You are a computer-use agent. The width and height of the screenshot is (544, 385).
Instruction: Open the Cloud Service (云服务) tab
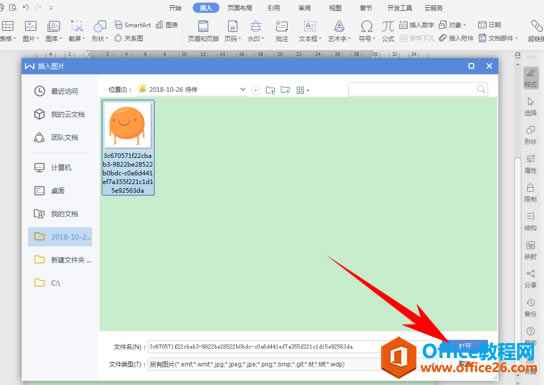point(433,8)
